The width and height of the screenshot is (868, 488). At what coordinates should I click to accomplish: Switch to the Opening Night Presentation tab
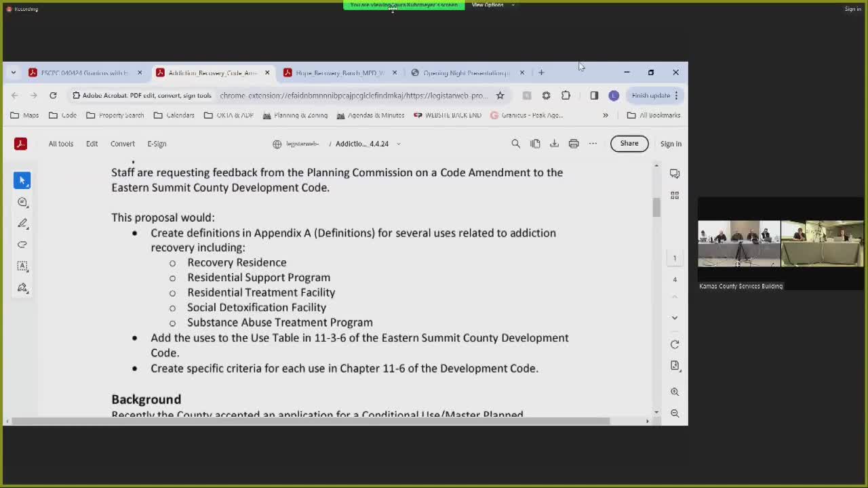click(x=468, y=73)
